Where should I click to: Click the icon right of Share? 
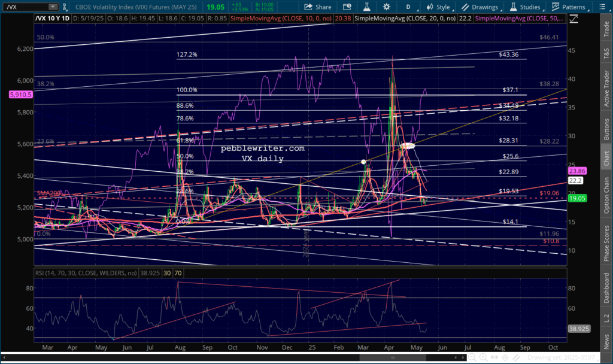coord(346,7)
